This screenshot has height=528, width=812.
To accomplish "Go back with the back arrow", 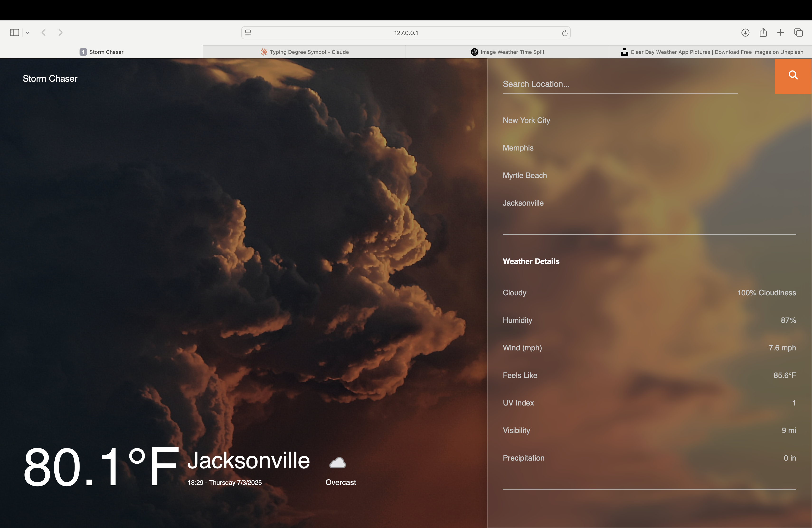I will pos(44,32).
